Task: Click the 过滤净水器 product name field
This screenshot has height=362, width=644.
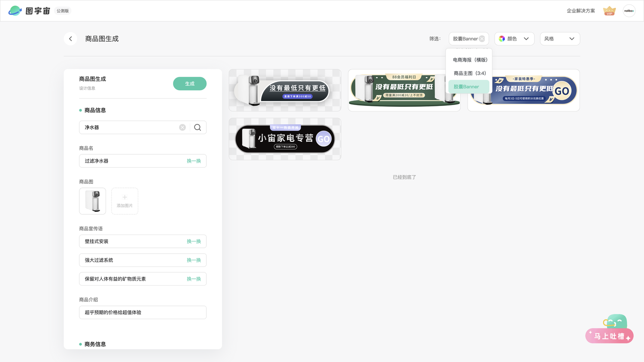Action: [143, 161]
